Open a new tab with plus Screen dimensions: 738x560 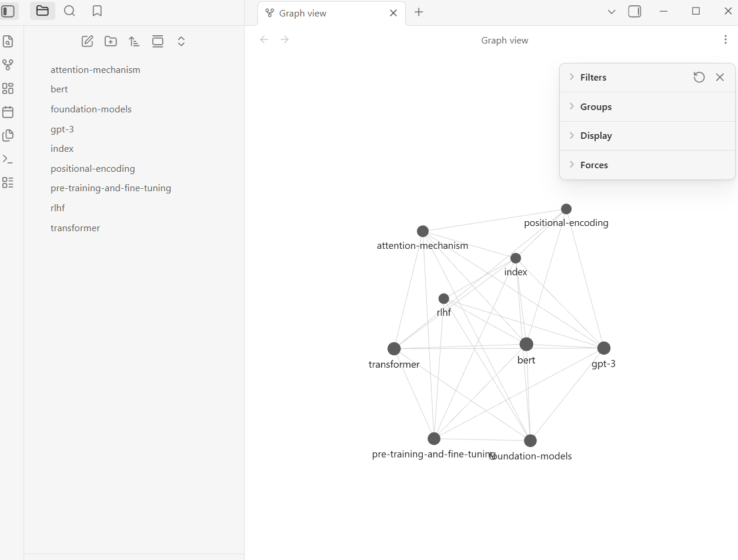click(419, 12)
